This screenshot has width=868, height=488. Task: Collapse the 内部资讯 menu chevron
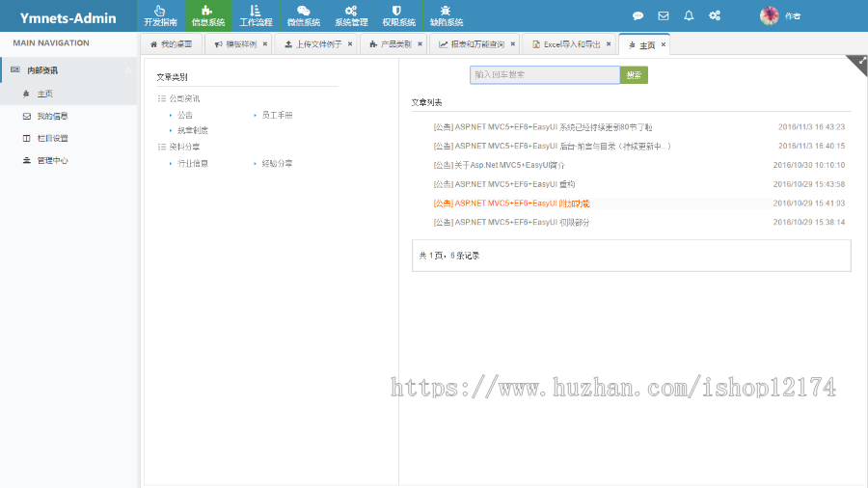[128, 70]
